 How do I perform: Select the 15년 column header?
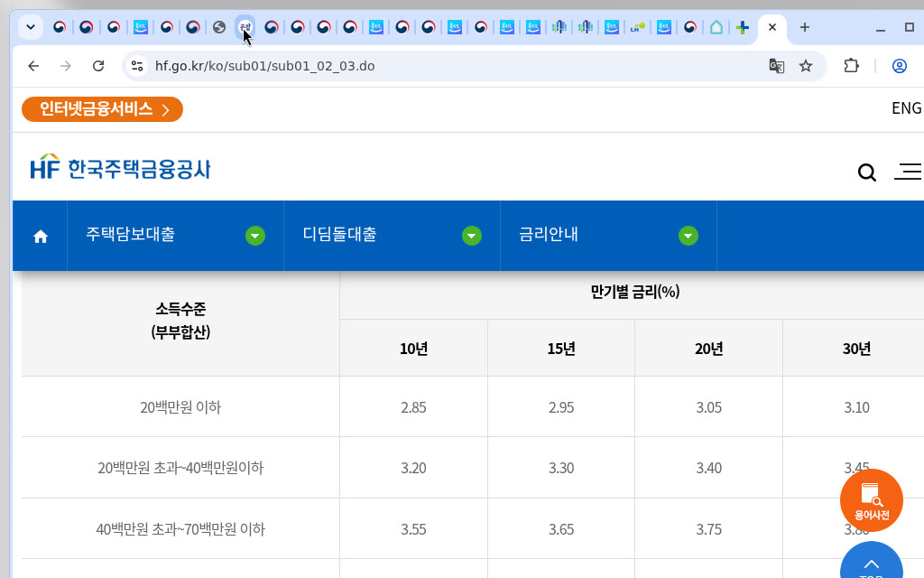(561, 349)
